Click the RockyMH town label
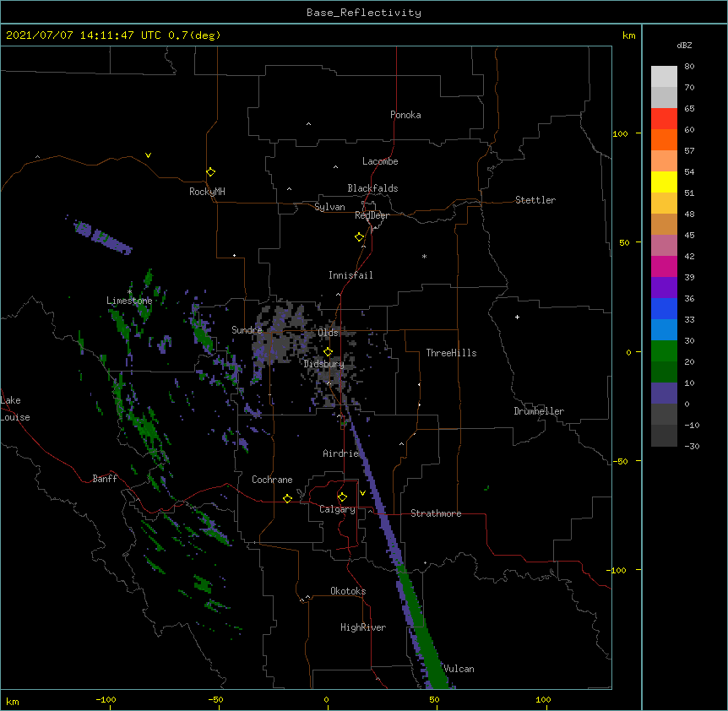Image resolution: width=728 pixels, height=711 pixels. [207, 192]
